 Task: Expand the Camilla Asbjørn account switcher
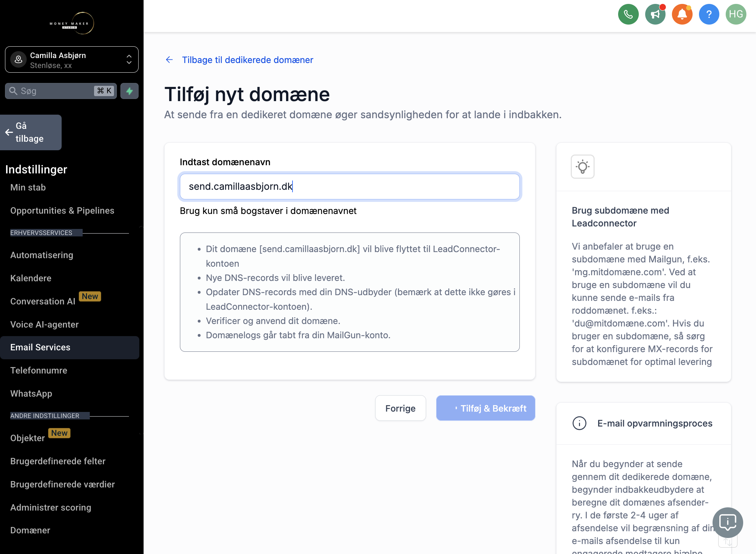(72, 59)
